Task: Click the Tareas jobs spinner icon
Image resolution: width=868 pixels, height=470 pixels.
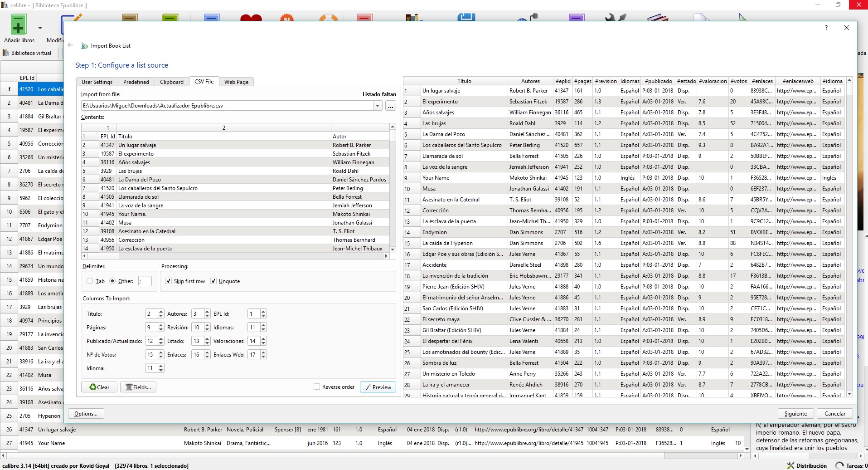Action: pyautogui.click(x=839, y=465)
